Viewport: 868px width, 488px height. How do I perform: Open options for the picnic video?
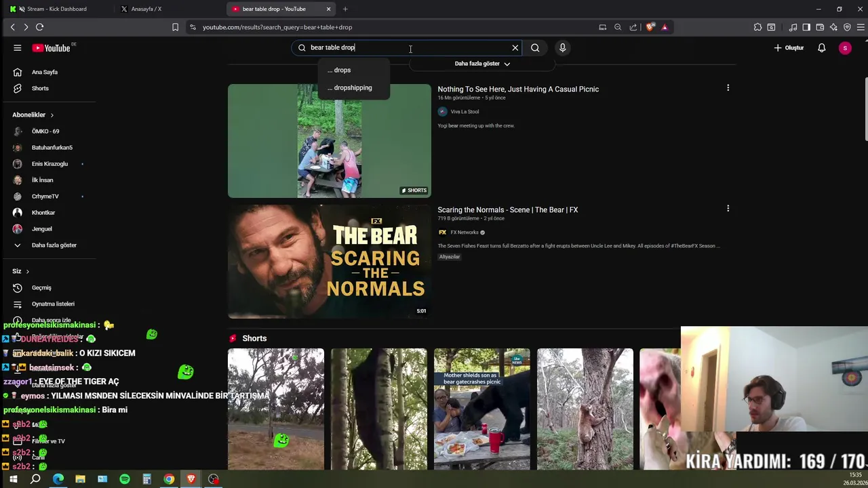[728, 88]
